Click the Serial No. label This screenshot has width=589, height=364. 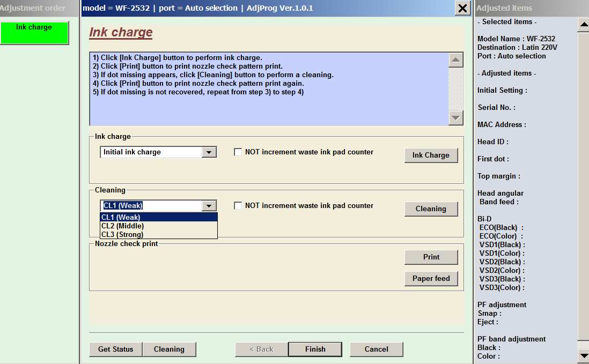coord(497,107)
